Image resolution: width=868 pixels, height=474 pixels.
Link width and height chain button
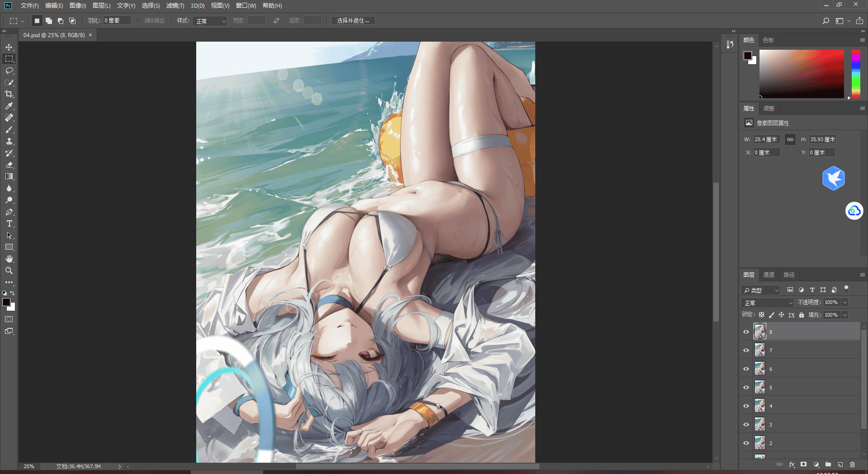[x=790, y=139]
